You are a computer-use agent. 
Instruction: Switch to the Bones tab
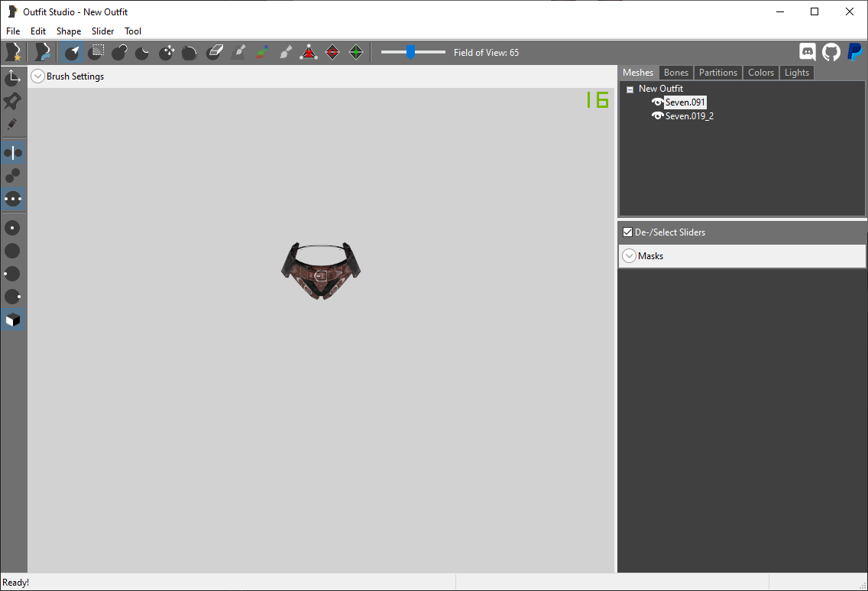click(x=676, y=73)
